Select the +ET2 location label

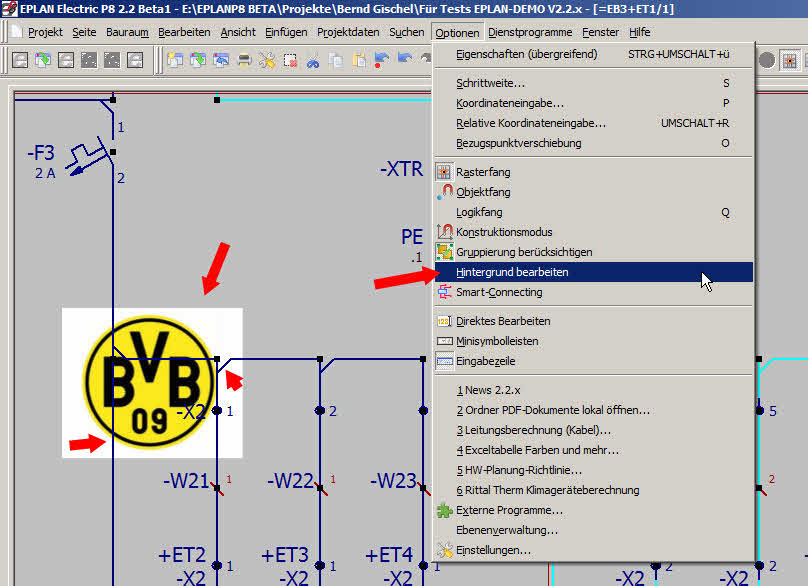[x=182, y=555]
